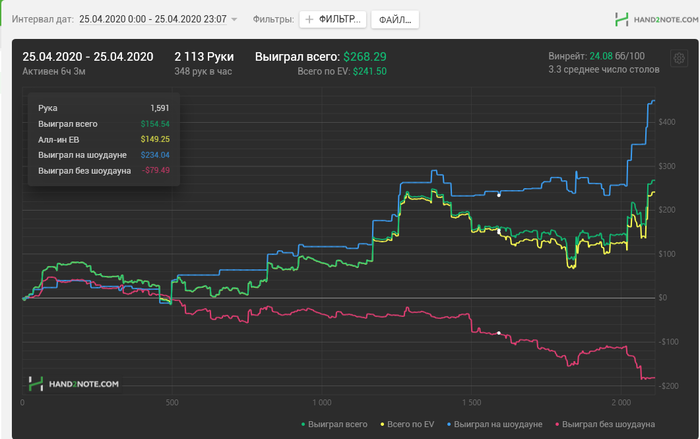Click the total winnings value $268.29
700x439 pixels.
[365, 57]
